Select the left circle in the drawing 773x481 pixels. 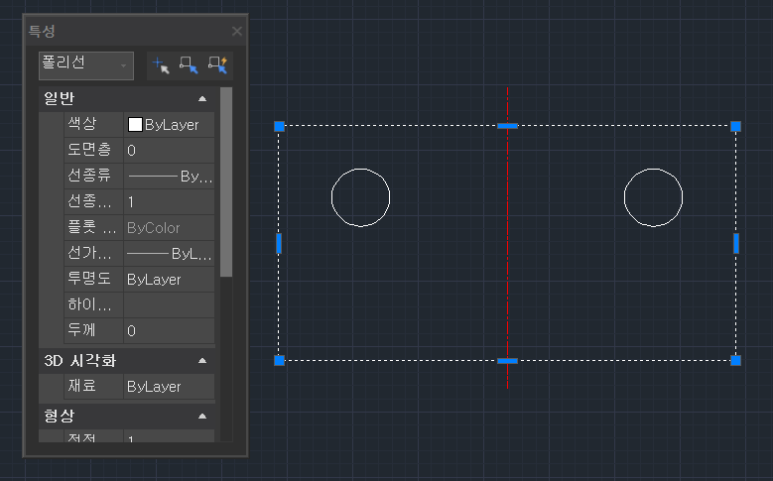coord(332,197)
